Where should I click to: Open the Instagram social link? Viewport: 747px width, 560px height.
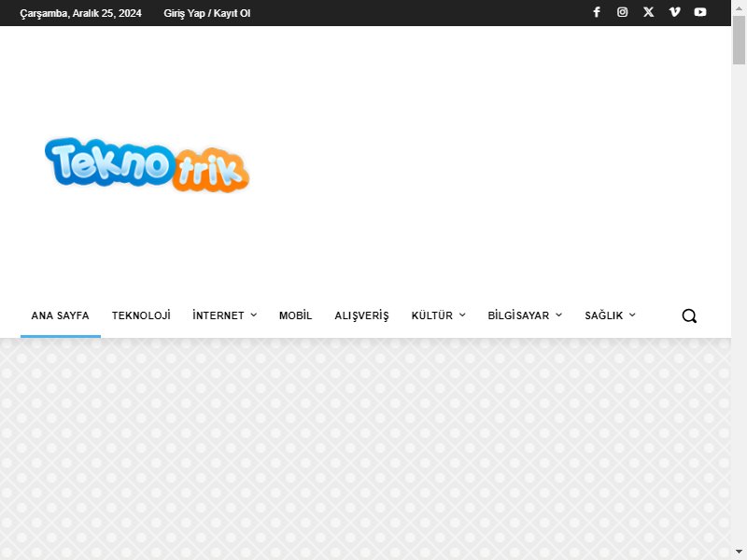pos(622,12)
